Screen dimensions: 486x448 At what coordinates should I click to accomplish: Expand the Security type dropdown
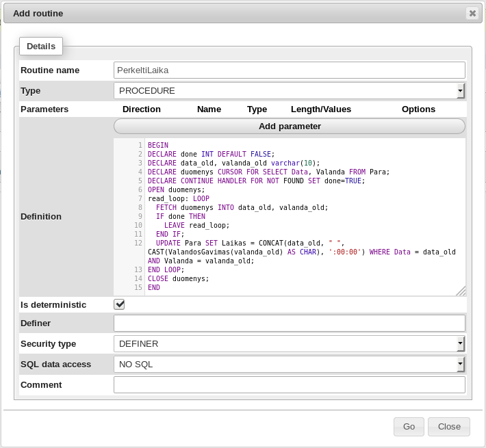coord(289,343)
